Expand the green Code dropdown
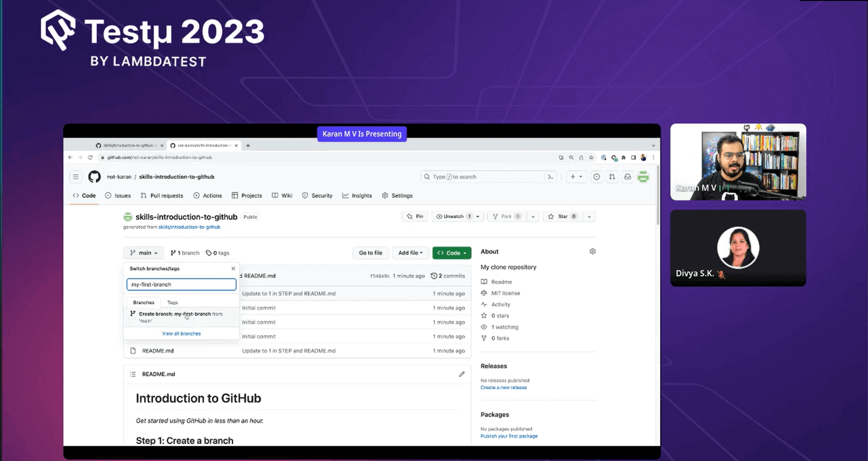 [x=452, y=253]
